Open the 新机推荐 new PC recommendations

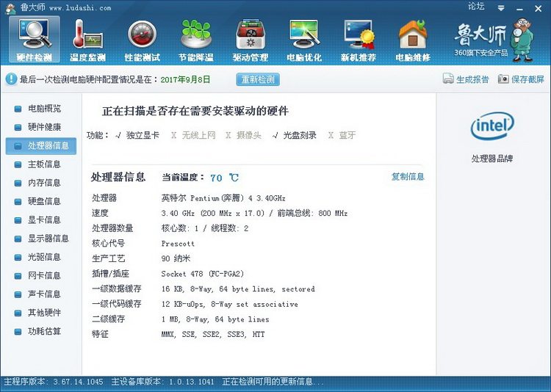359,40
